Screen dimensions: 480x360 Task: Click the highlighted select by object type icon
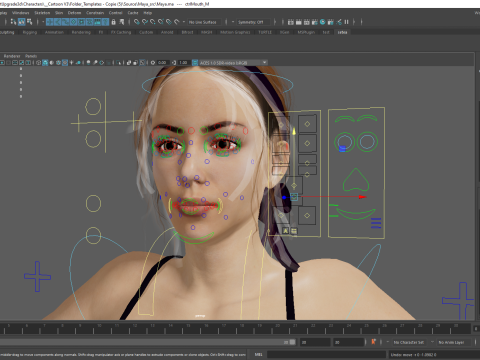[x=22, y=22]
